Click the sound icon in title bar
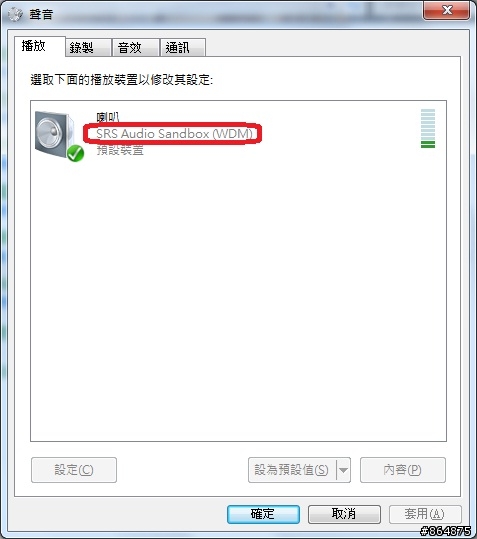The width and height of the screenshot is (477, 539). click(x=15, y=14)
